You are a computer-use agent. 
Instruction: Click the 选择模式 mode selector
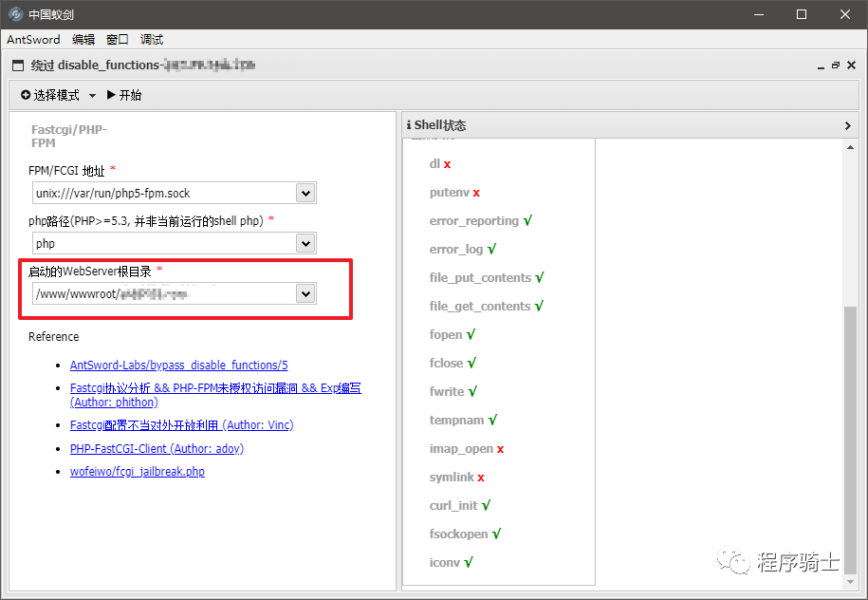58,95
